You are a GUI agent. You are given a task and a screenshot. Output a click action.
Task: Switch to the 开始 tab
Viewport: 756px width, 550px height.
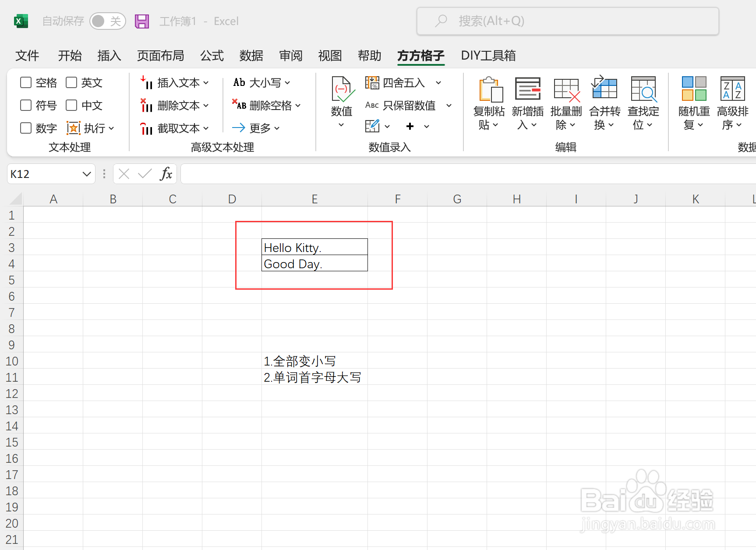(70, 56)
